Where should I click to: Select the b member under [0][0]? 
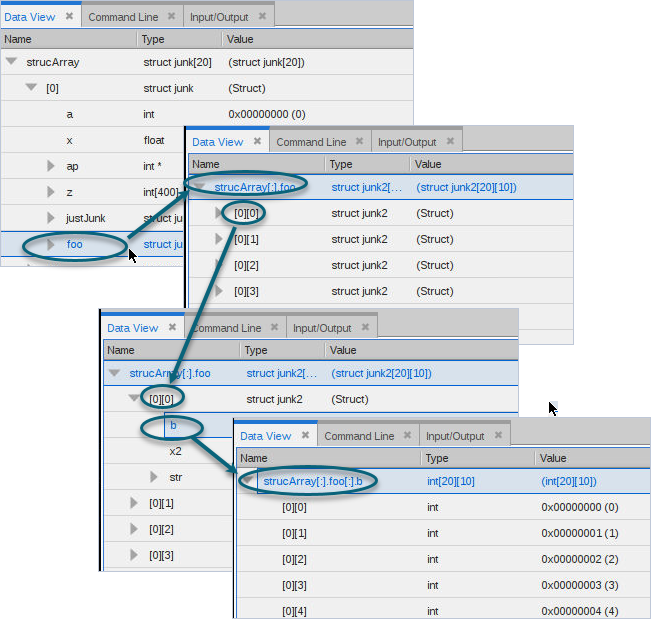(174, 425)
